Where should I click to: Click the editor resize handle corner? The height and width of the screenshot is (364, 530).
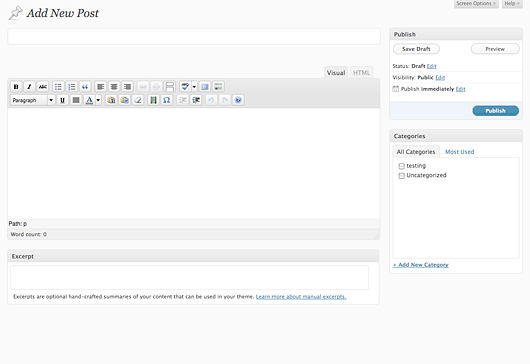[x=376, y=236]
